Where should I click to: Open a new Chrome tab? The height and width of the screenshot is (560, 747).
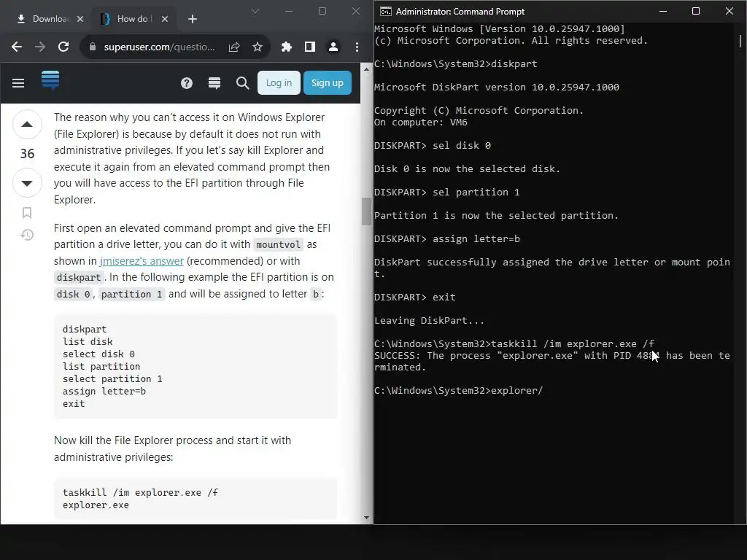click(193, 19)
